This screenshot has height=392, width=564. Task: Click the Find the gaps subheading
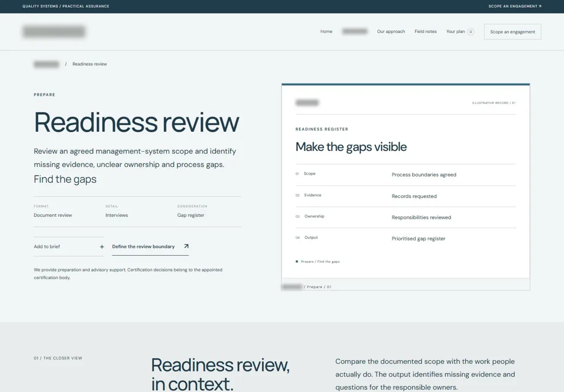[65, 179]
